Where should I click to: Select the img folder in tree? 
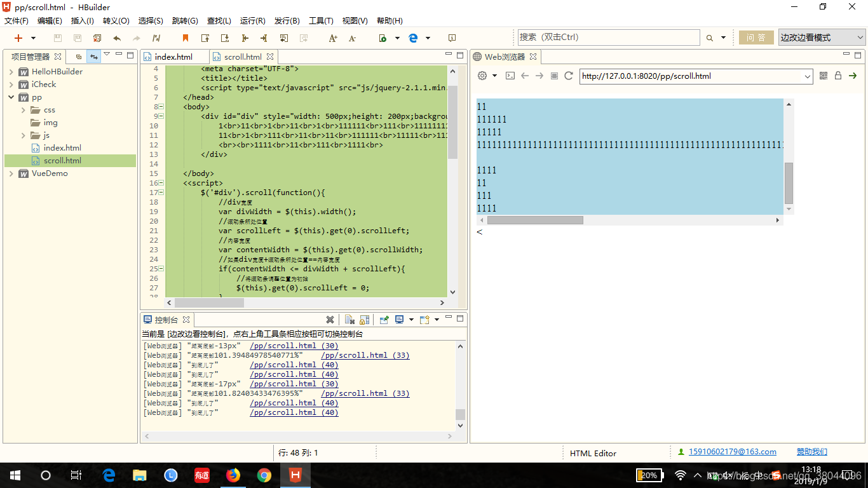click(x=50, y=123)
